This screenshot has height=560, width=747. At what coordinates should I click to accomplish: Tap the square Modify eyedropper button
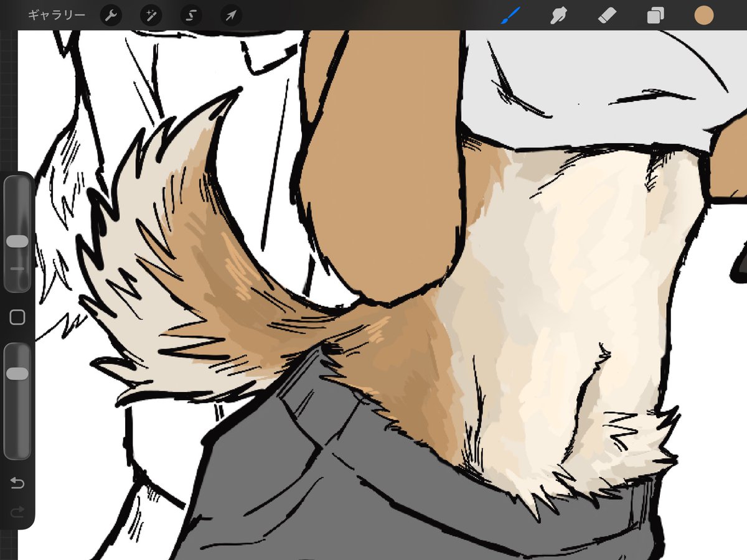click(17, 318)
